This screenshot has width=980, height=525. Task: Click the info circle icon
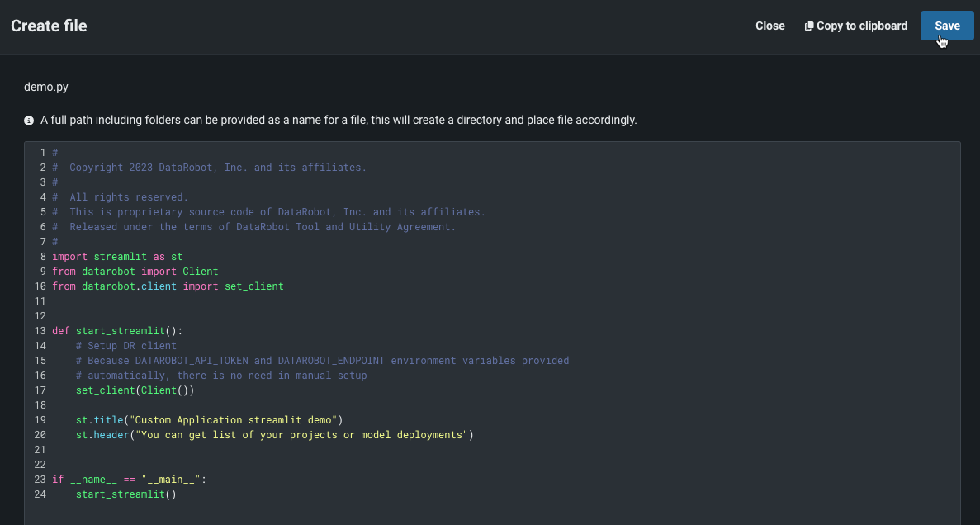(29, 121)
